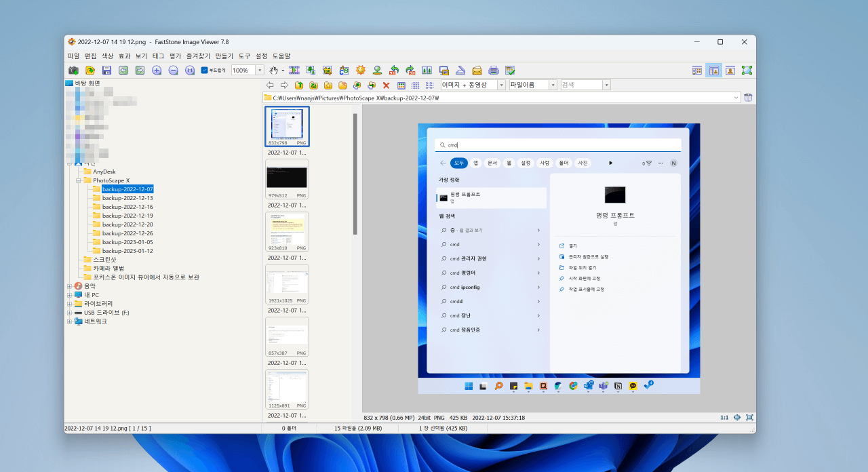Collapse the PhotoScape X folder node

[x=79, y=180]
